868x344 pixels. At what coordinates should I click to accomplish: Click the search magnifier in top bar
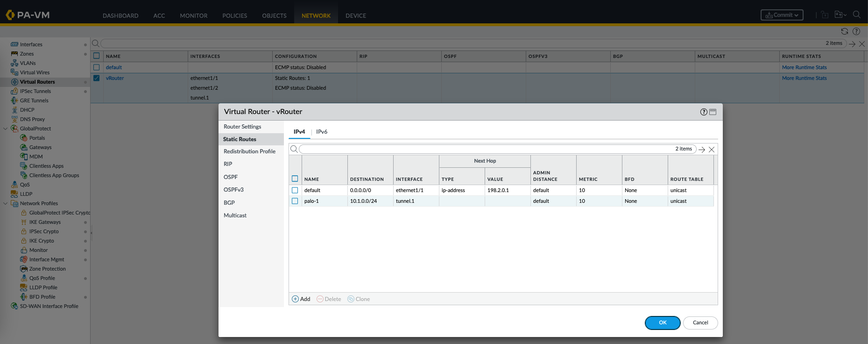click(857, 15)
